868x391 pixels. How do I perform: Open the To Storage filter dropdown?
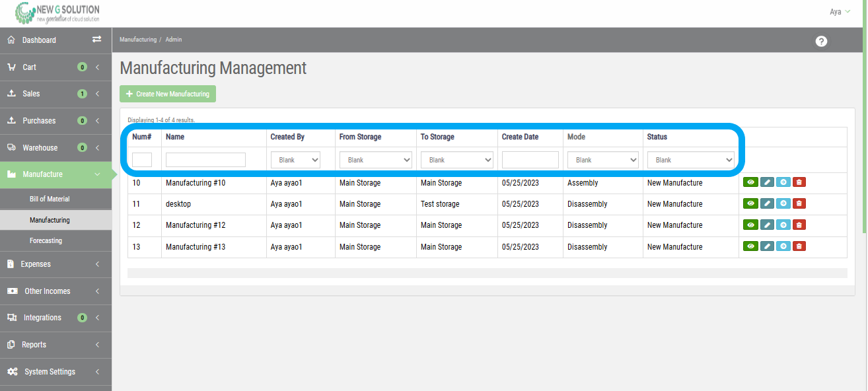click(456, 160)
